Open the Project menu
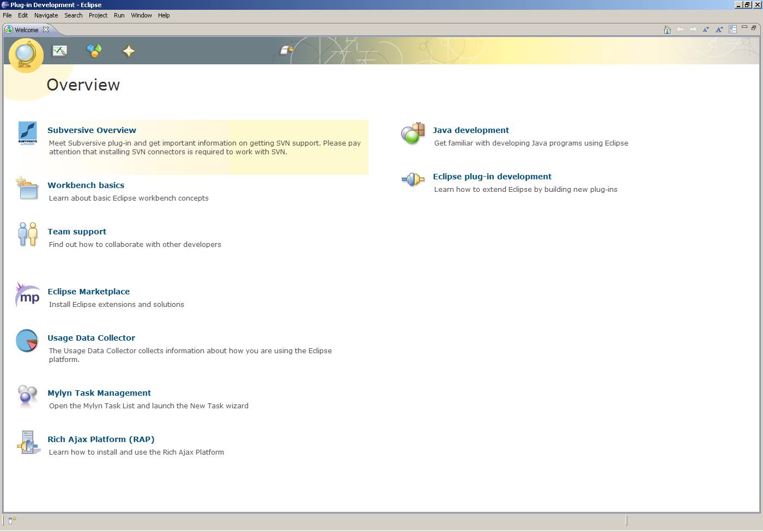Viewport: 763px width, 532px height. point(98,15)
